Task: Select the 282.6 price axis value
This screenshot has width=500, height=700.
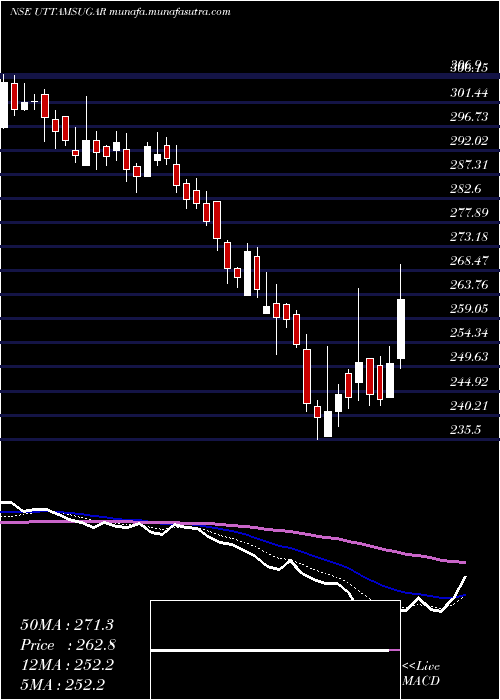Action: pyautogui.click(x=466, y=189)
